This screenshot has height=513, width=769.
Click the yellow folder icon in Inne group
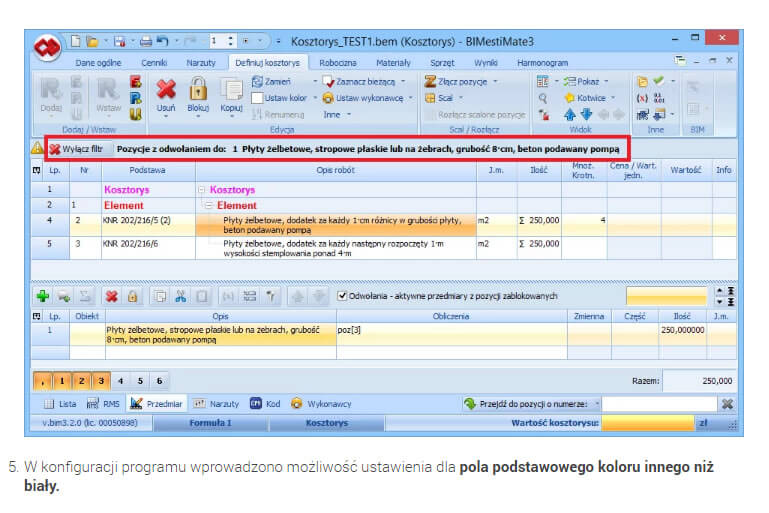[642, 81]
